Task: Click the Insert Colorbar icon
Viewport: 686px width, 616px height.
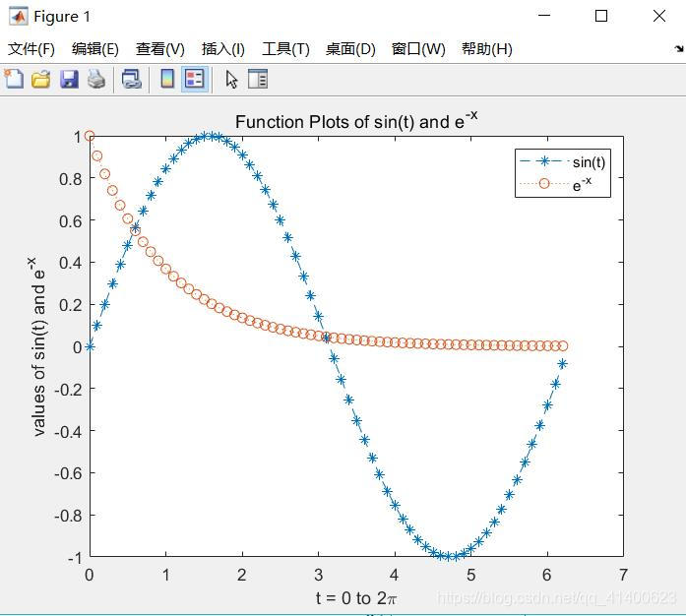Action: pos(167,79)
